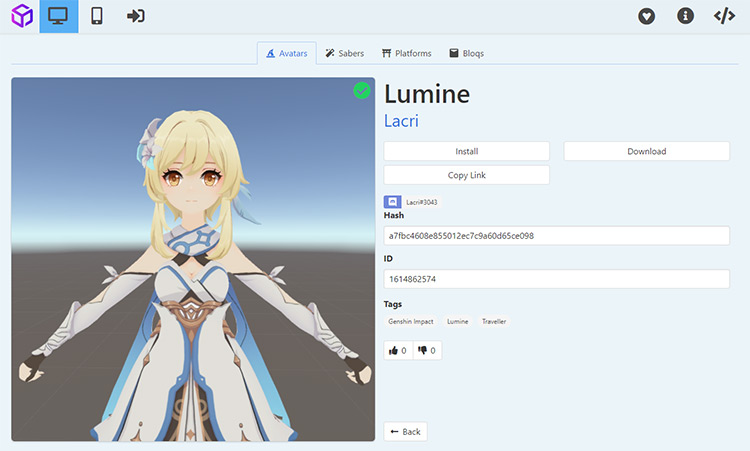Screen dimensions: 750x451
Task: Go back with the Back button
Action: point(406,432)
